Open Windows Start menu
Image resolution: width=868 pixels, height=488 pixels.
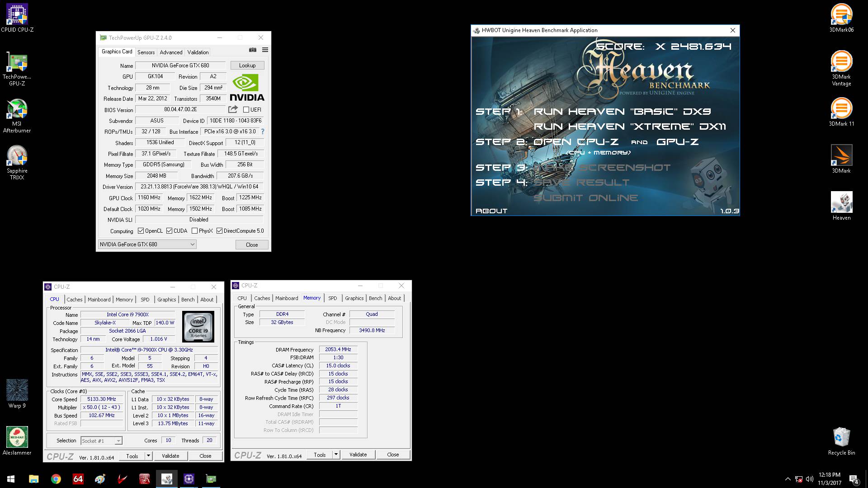tap(11, 479)
